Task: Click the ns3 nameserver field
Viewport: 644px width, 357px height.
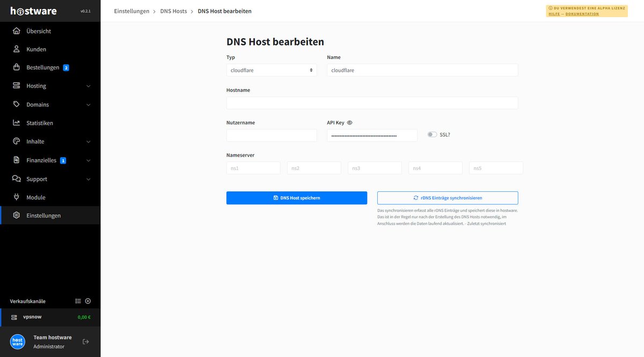Action: pos(375,168)
